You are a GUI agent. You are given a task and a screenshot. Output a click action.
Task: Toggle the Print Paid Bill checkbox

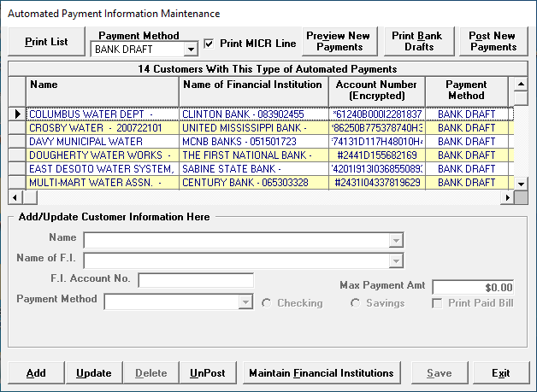pyautogui.click(x=437, y=303)
